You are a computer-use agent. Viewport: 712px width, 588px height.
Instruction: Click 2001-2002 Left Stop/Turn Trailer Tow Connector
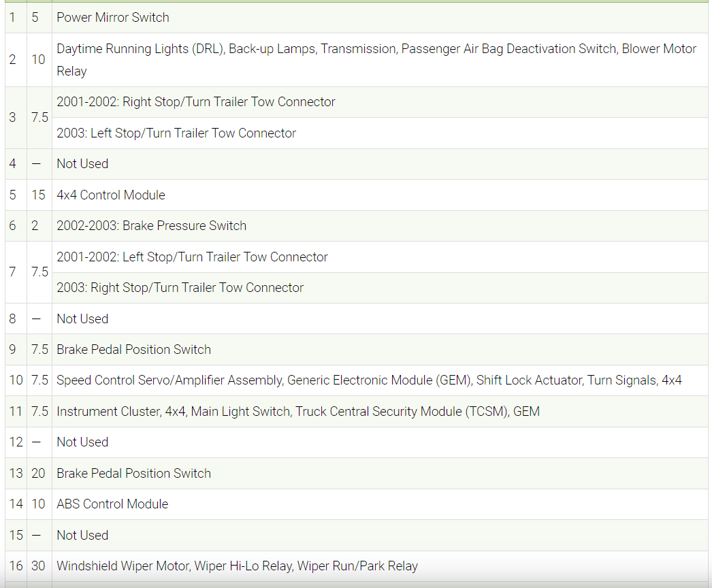coord(192,257)
